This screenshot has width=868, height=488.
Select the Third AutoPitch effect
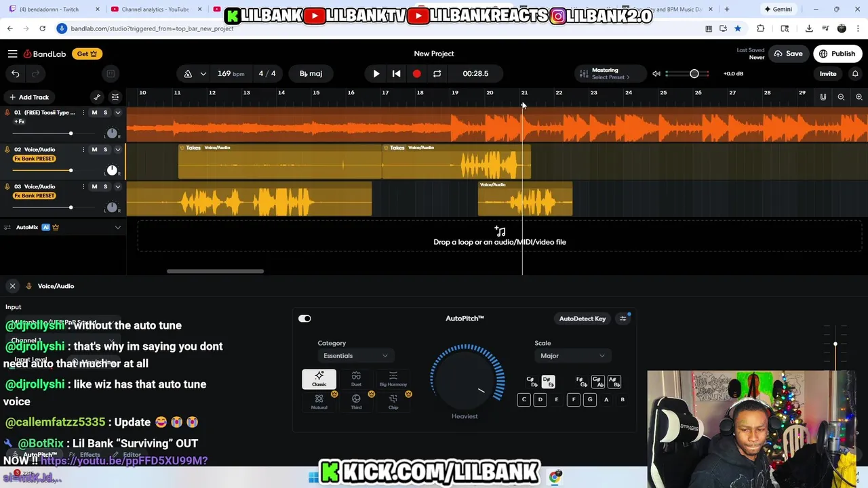coord(356,402)
